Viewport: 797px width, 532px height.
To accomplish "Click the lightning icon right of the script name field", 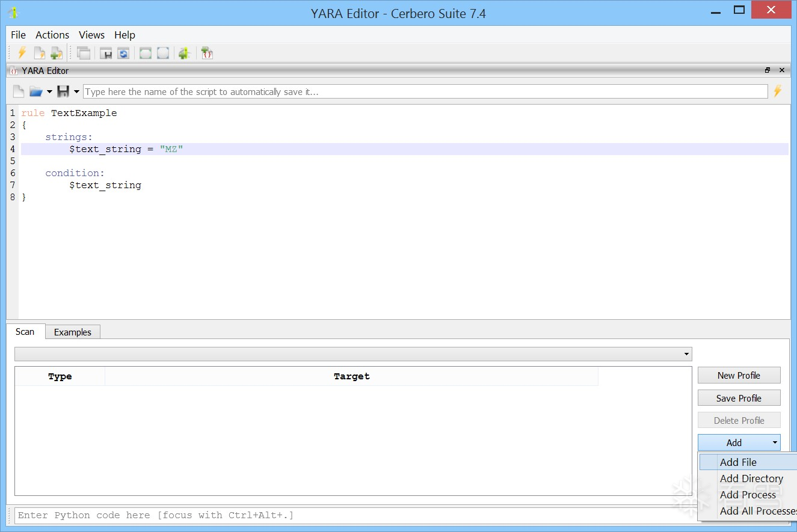I will 778,91.
